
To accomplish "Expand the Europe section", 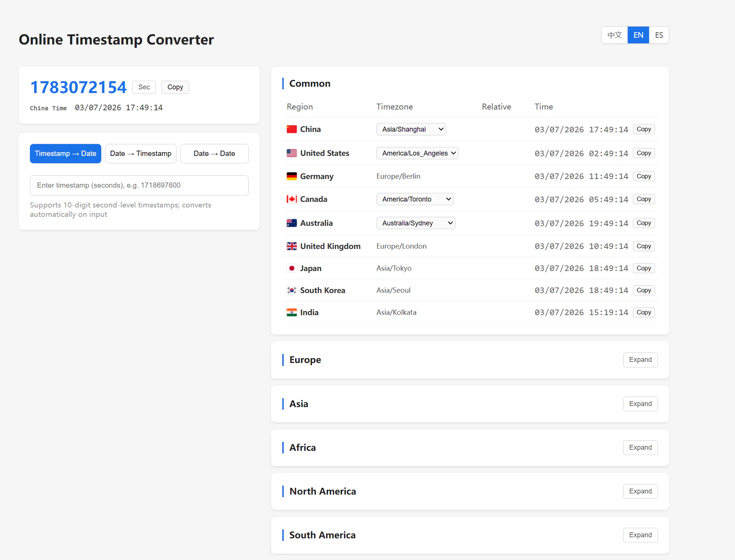I will click(640, 360).
